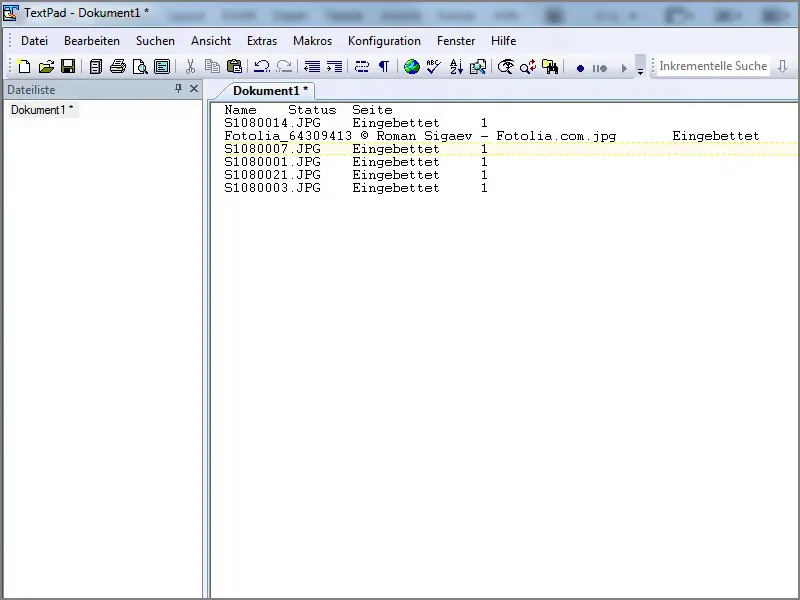Cut selection with scissors icon
This screenshot has height=600, width=800.
tap(190, 67)
